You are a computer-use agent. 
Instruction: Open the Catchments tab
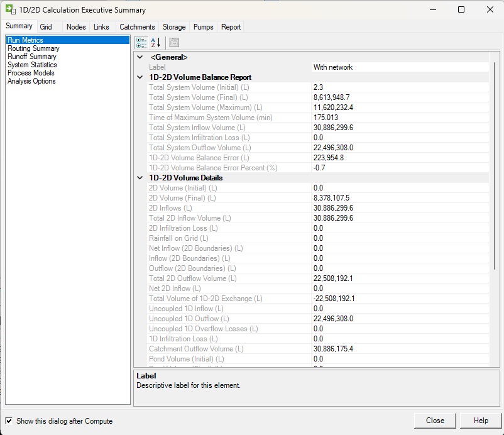coord(137,27)
